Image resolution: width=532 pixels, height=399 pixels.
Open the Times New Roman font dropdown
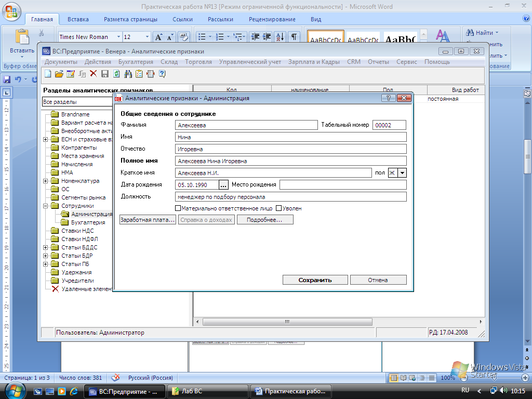[118, 37]
